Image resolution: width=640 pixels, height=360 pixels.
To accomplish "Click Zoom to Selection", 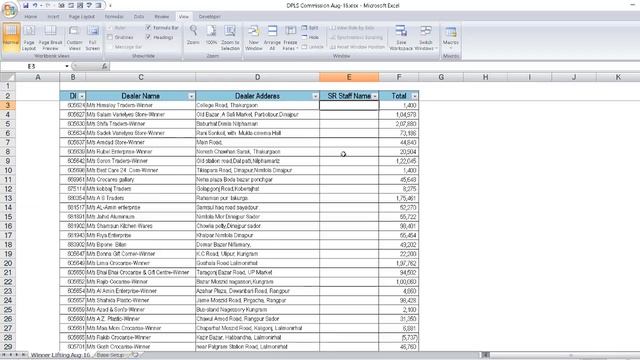I will coord(230,37).
